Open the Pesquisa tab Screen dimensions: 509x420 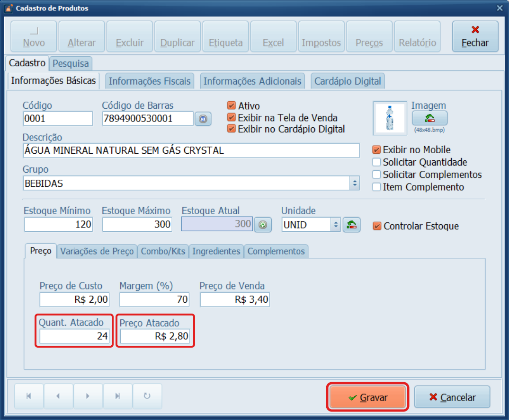point(71,63)
